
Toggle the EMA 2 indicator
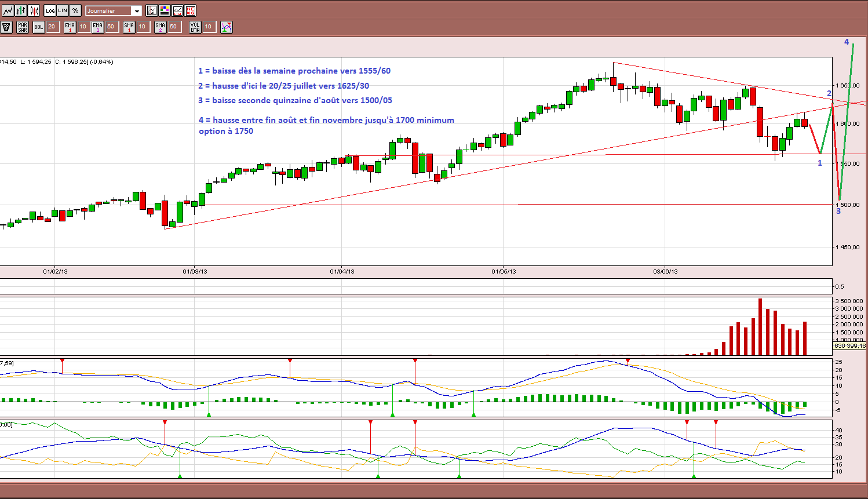(97, 27)
